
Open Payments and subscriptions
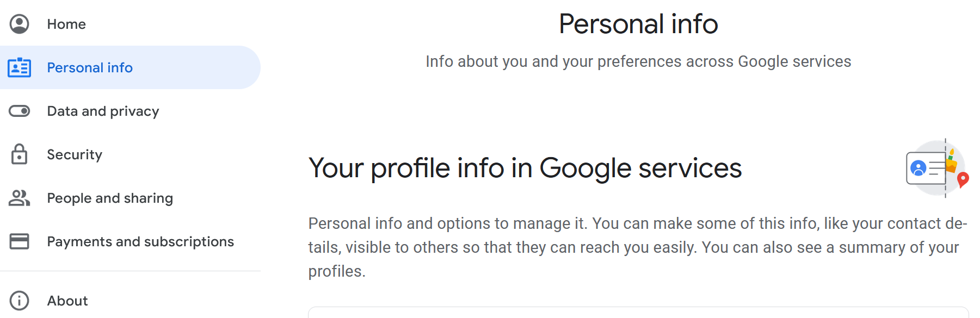[x=140, y=241]
